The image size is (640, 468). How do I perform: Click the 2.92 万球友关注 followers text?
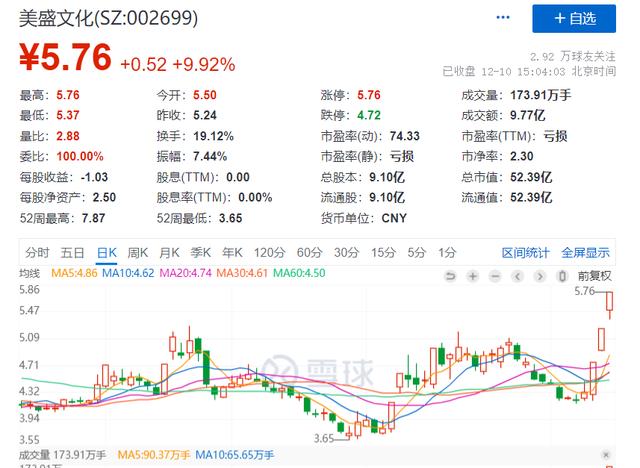pyautogui.click(x=573, y=56)
